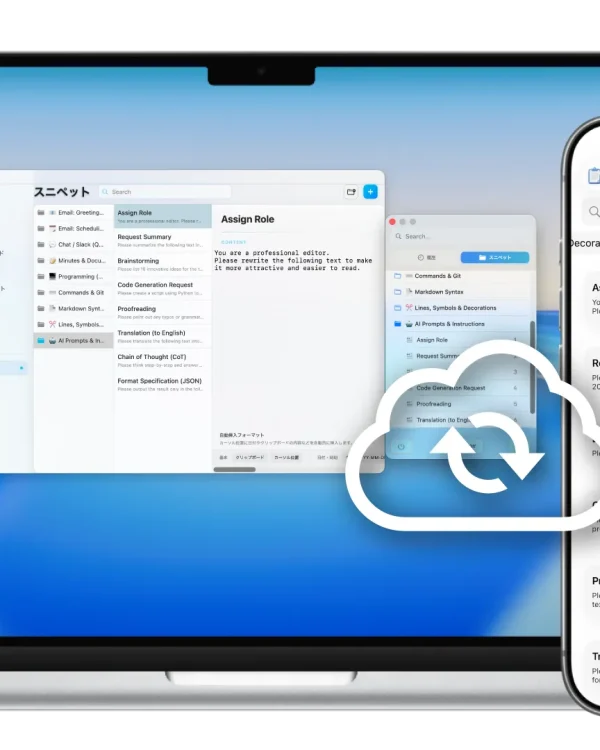Select Request Summary item in popup window
This screenshot has height=750, width=600.
460,356
